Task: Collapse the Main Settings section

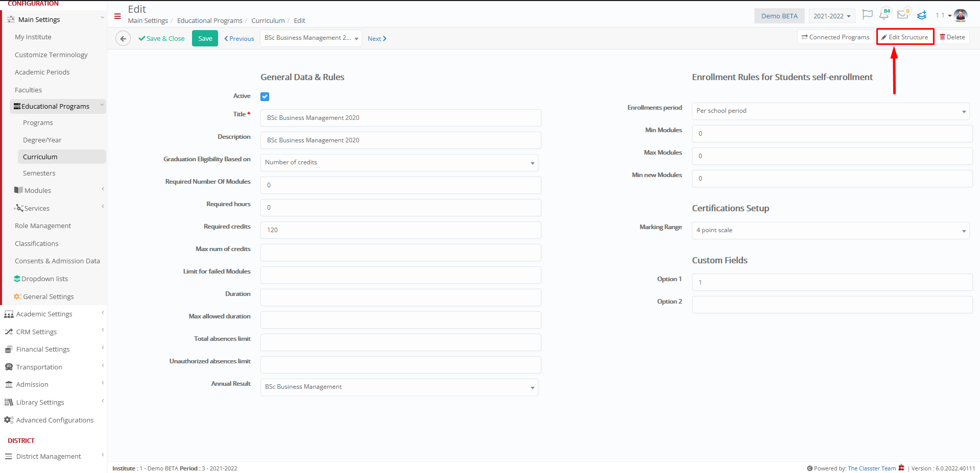Action: tap(102, 18)
